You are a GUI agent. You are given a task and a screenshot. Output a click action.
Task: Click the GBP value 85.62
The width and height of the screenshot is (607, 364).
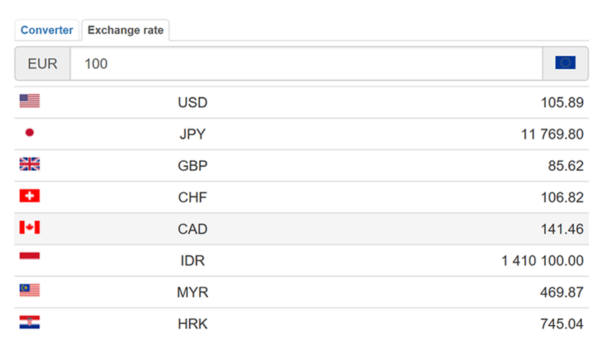click(x=566, y=166)
